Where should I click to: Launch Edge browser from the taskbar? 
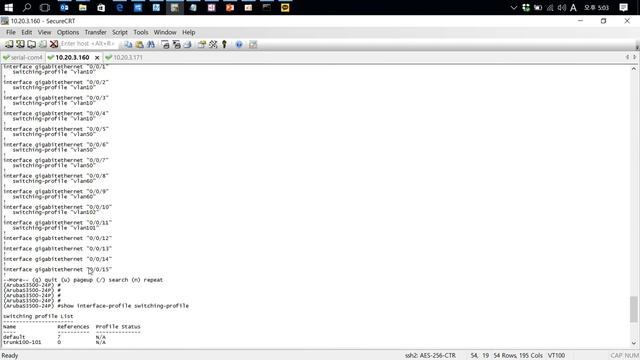(x=120, y=7)
